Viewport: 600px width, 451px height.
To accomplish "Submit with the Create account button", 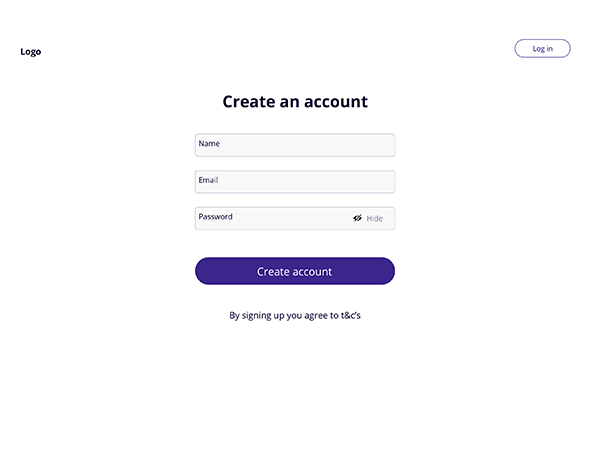I will pos(294,271).
